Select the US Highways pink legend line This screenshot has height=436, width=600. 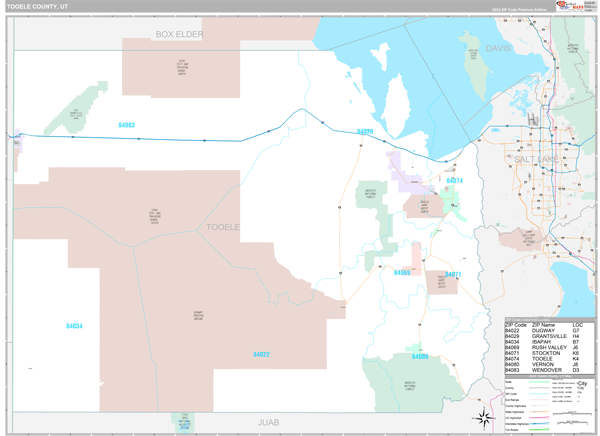539,418
